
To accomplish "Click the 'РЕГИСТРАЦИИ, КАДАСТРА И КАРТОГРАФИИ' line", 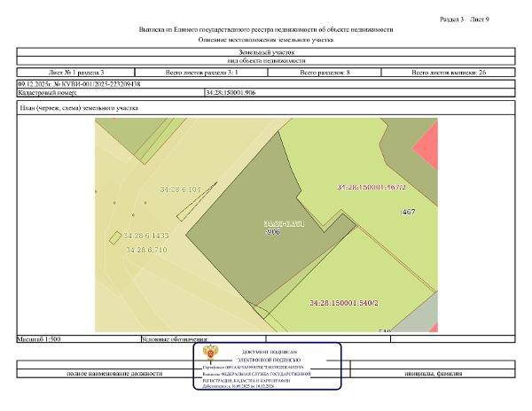I will pos(246,381).
